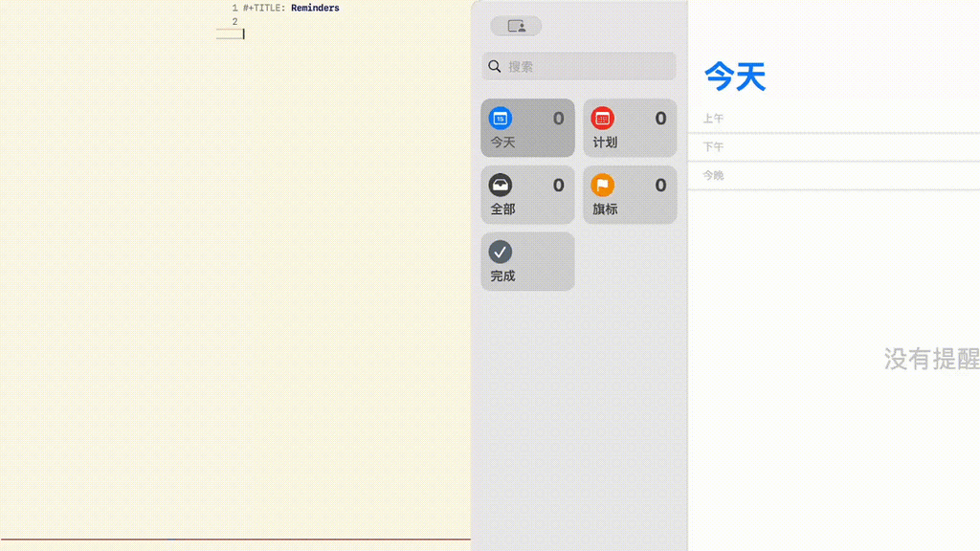Click the 0 count on the 计划 card
The height and width of the screenshot is (551, 980).
659,117
